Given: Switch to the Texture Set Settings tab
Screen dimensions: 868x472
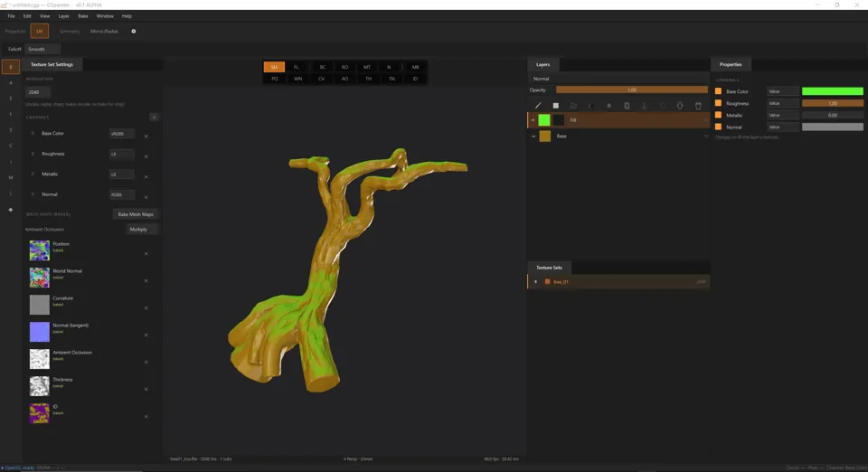Looking at the screenshot, I should [52, 65].
